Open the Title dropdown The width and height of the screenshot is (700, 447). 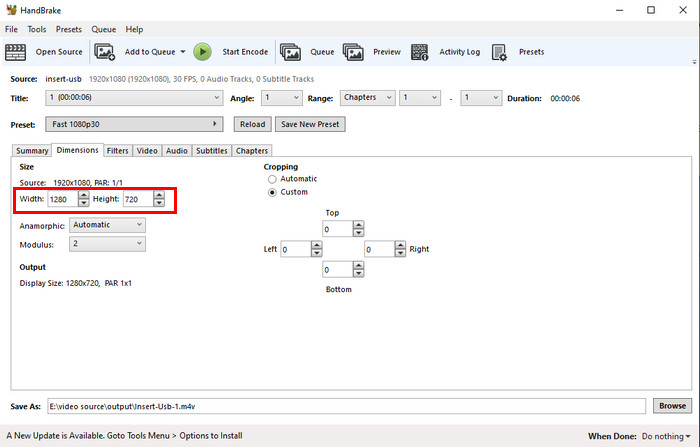(133, 98)
